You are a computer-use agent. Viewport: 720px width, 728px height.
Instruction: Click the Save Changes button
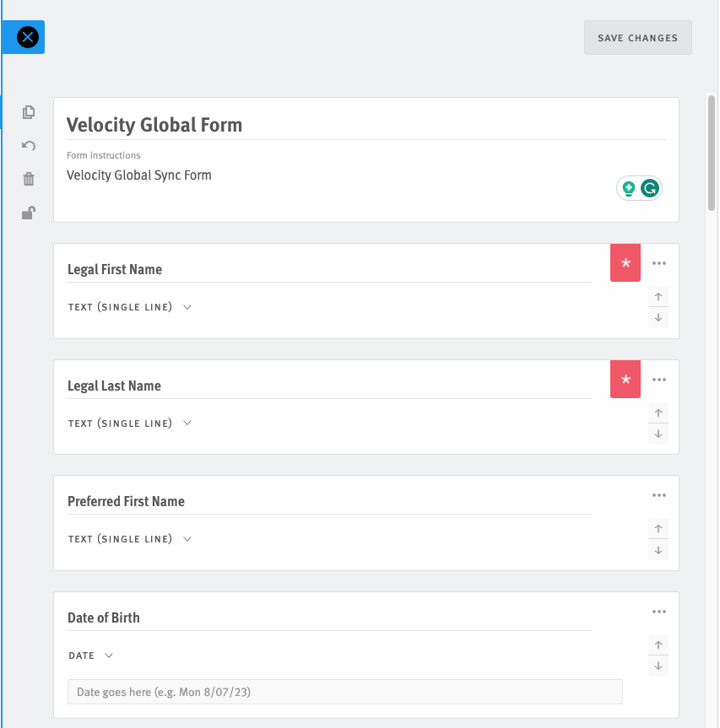(x=637, y=38)
